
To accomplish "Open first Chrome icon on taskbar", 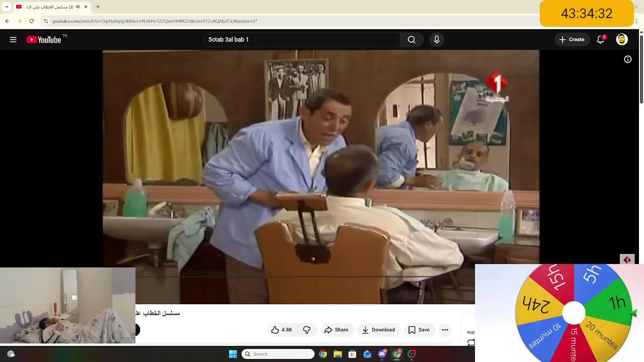I will 323,354.
